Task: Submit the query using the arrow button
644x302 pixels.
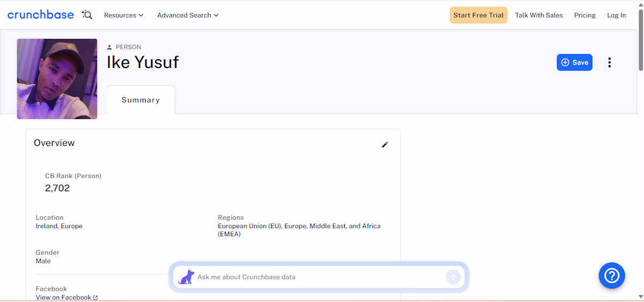Action: pyautogui.click(x=453, y=277)
